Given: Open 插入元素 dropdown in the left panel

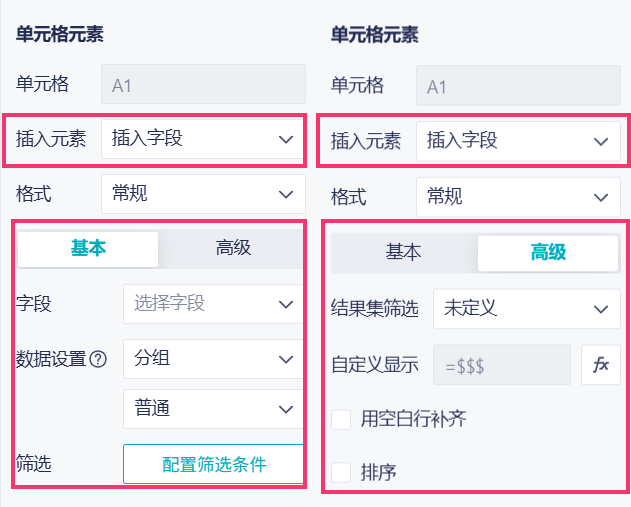Looking at the screenshot, I should pos(203,139).
